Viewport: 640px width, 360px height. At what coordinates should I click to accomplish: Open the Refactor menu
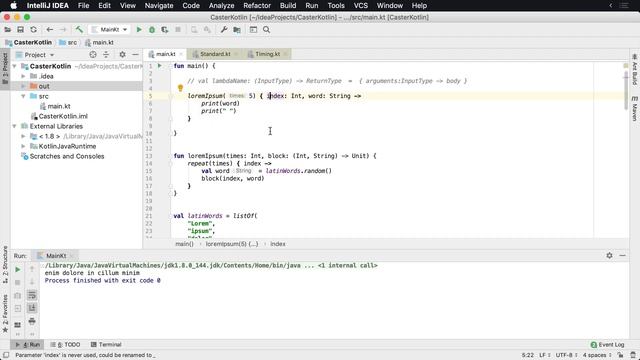(257, 6)
